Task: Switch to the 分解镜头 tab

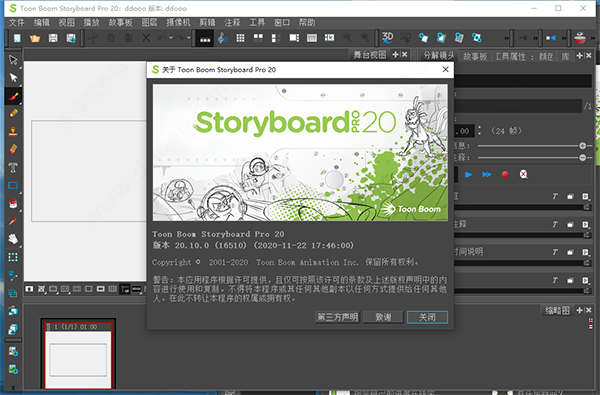Action: coord(439,56)
